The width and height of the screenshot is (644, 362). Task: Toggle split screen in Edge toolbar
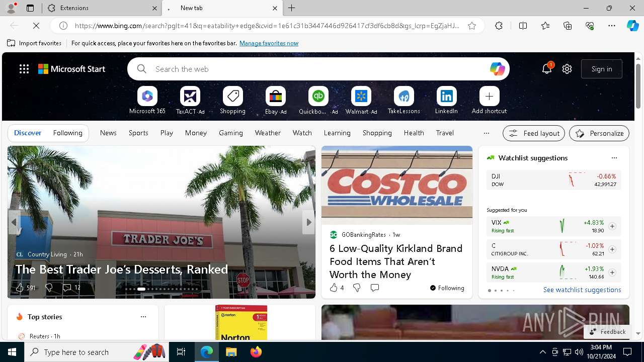[523, 26]
